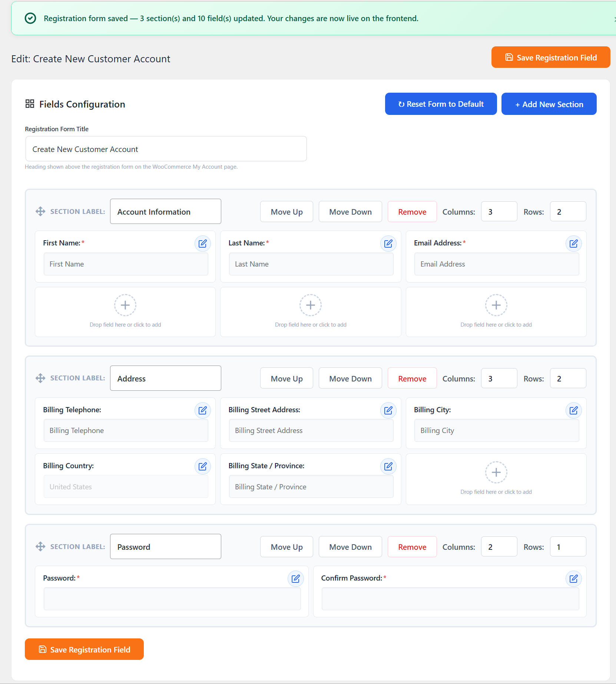The image size is (616, 684).
Task: Click the Last Name preview input
Action: (311, 264)
